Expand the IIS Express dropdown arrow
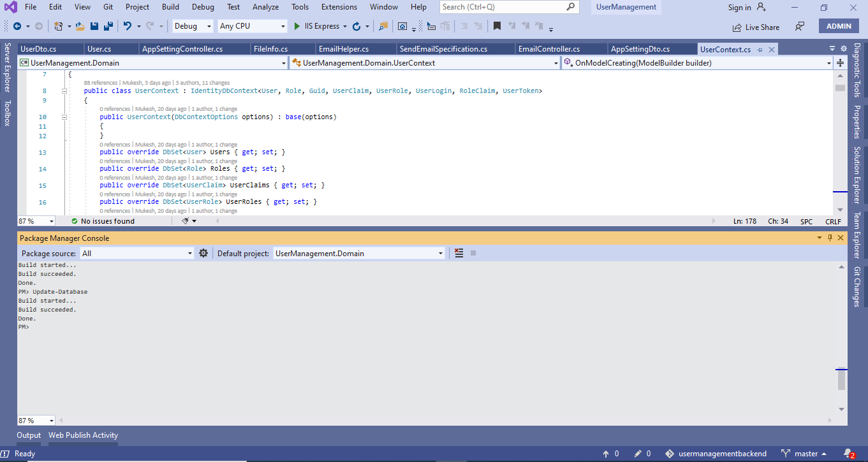 345,26
